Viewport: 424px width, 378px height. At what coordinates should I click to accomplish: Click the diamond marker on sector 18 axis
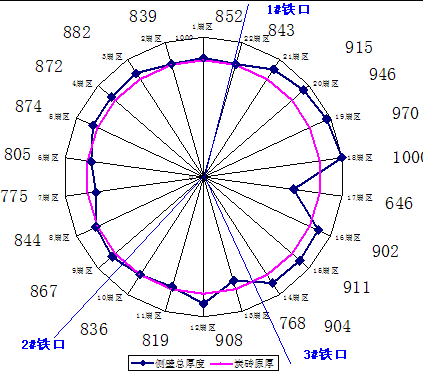[x=341, y=157]
